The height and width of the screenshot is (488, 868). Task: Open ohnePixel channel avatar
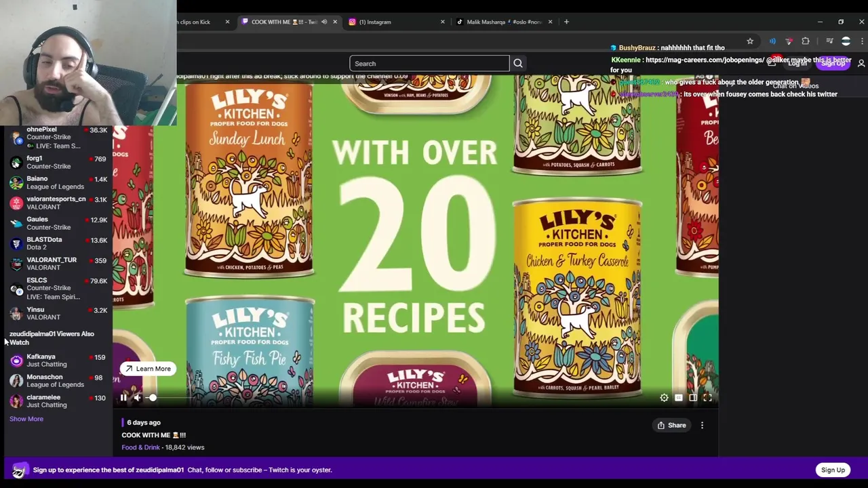pos(16,138)
